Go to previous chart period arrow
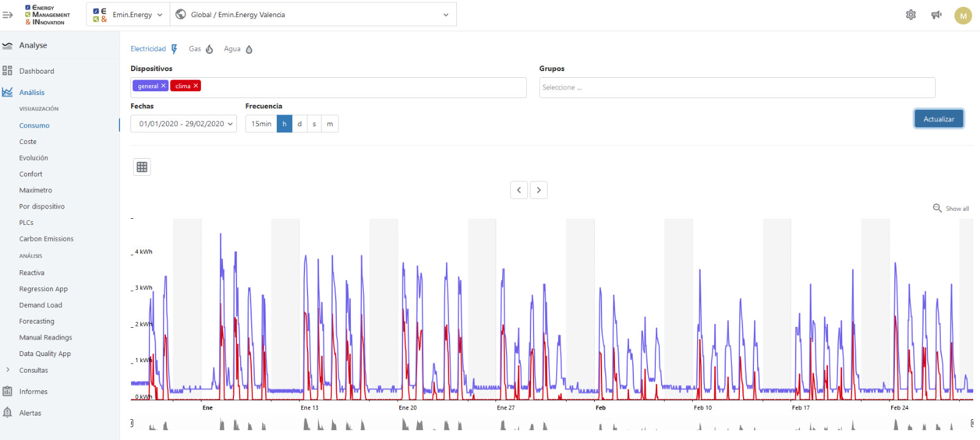The image size is (980, 440). (519, 190)
